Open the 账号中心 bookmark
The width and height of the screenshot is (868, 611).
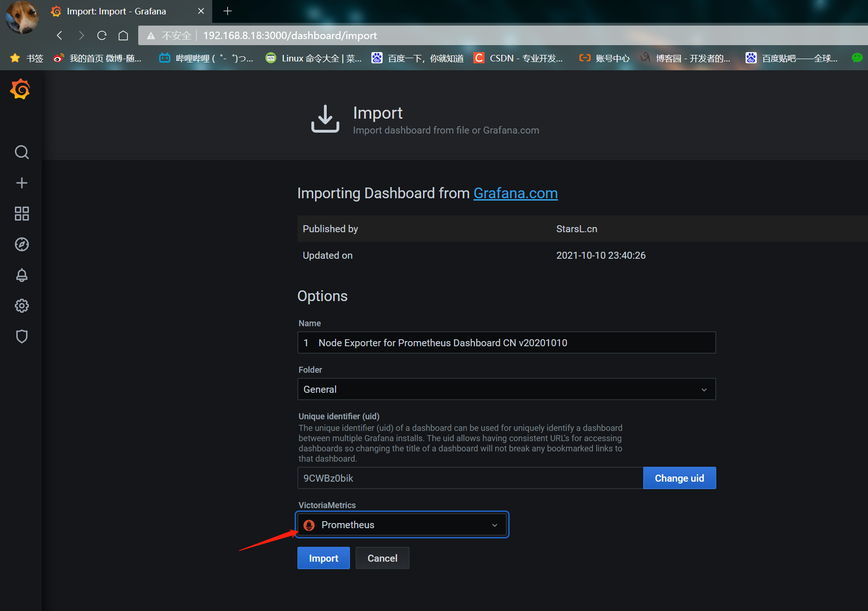coord(604,58)
